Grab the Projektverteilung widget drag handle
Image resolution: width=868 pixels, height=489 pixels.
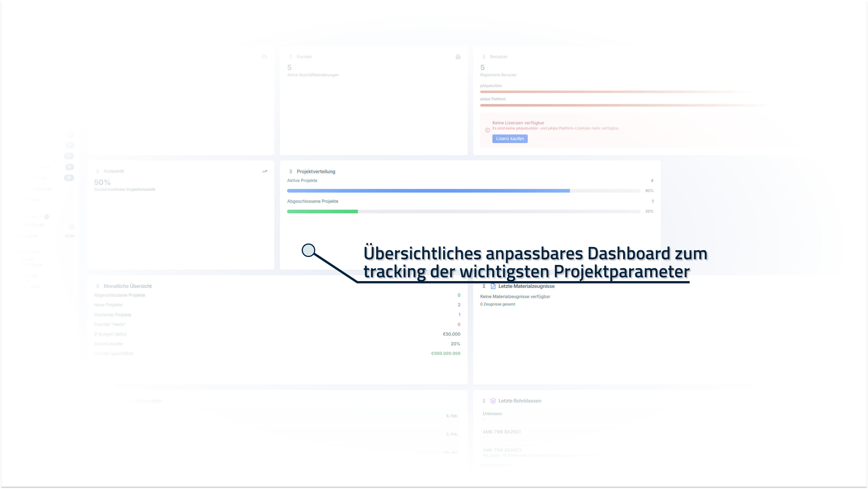pyautogui.click(x=291, y=171)
